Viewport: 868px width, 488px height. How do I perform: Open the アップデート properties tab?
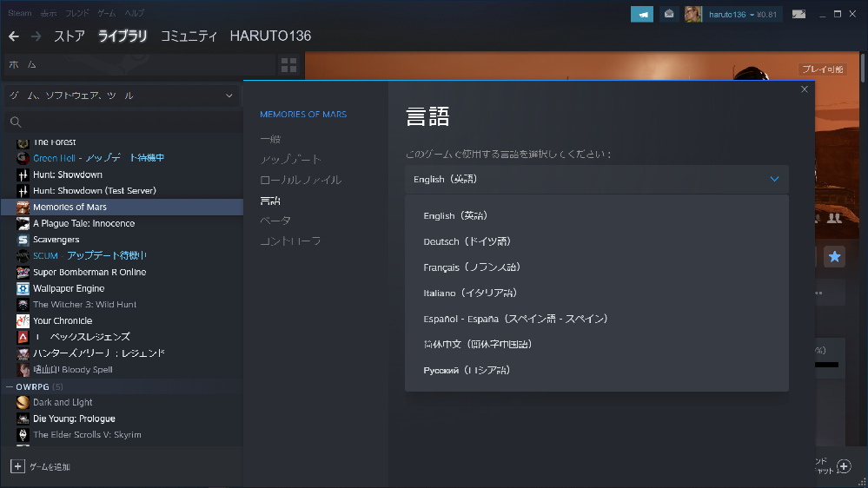290,160
